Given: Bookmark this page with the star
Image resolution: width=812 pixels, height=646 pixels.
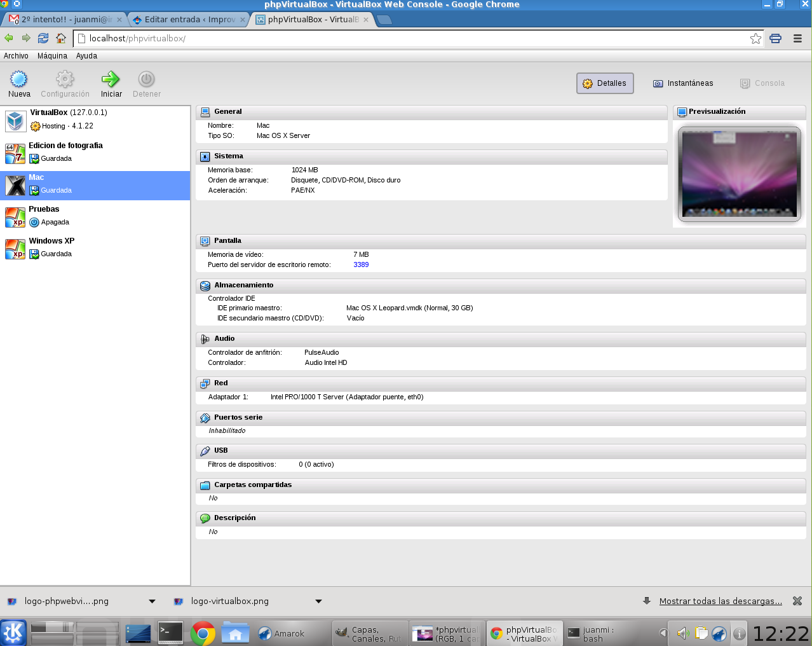Looking at the screenshot, I should (755, 39).
